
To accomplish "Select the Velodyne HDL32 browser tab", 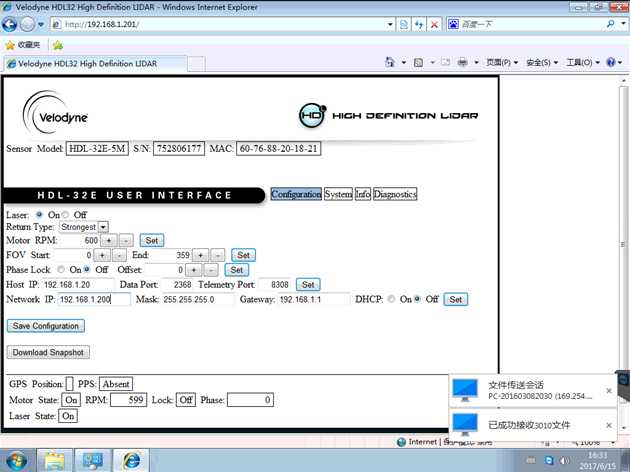I will tap(95, 63).
